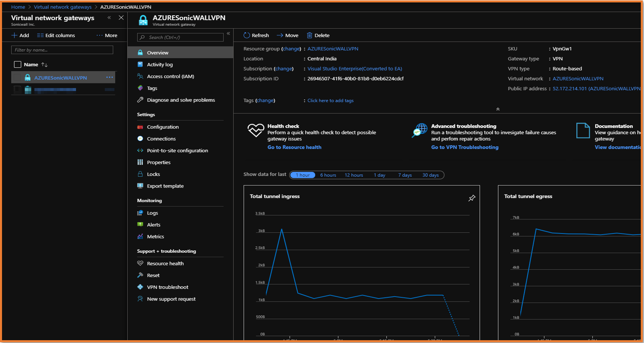The height and width of the screenshot is (343, 644).
Task: Collapse the essentials section chevron
Action: (498, 109)
